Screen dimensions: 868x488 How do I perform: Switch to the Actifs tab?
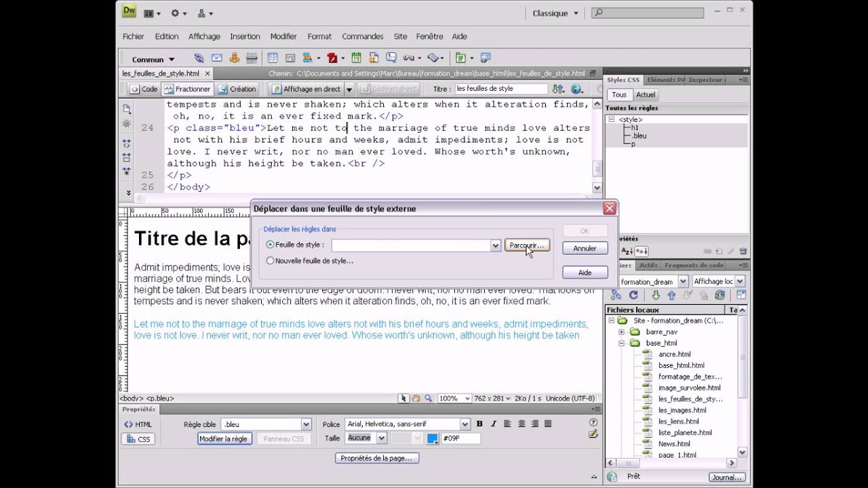[648, 266]
